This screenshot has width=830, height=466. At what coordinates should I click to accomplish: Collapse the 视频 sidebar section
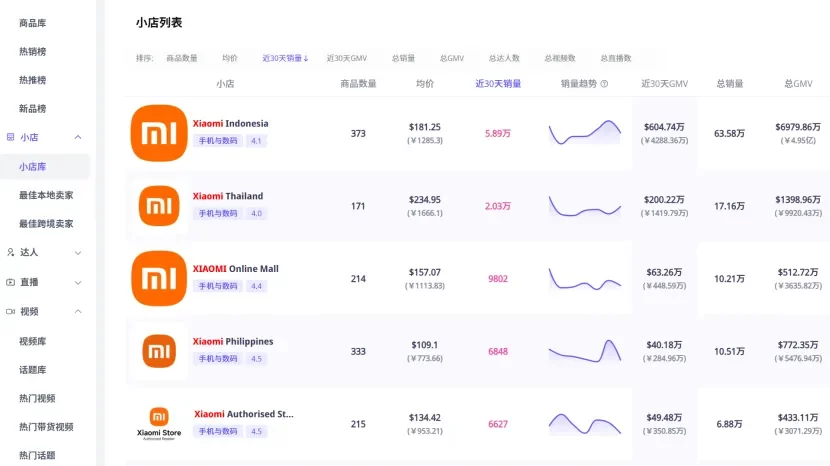pos(78,311)
